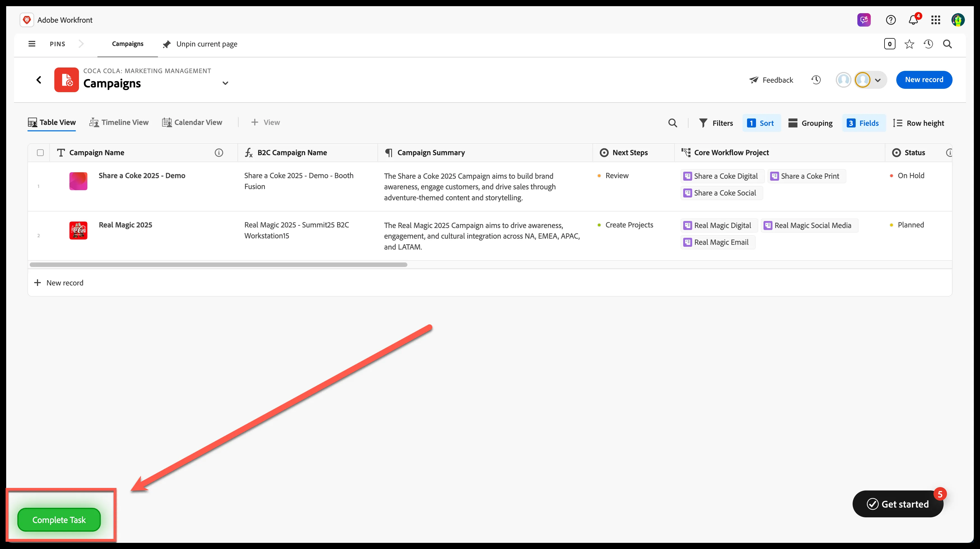Click the red Campaigns record type icon
The image size is (980, 549).
click(67, 80)
